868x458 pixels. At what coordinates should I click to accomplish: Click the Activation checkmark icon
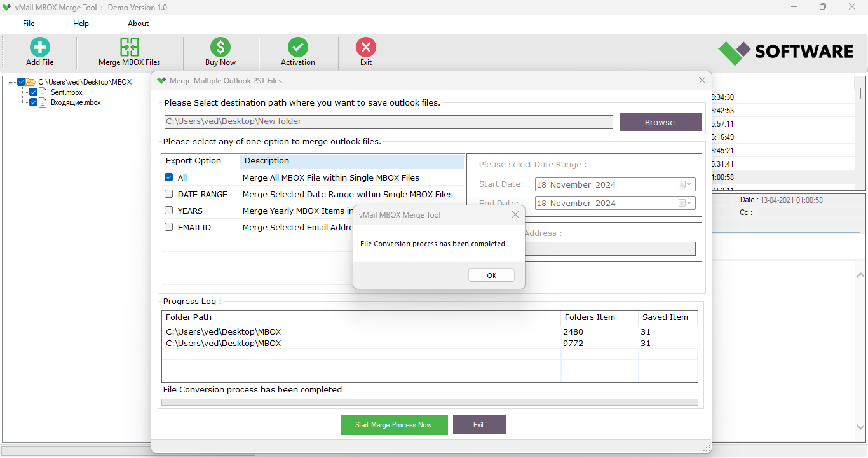click(298, 47)
